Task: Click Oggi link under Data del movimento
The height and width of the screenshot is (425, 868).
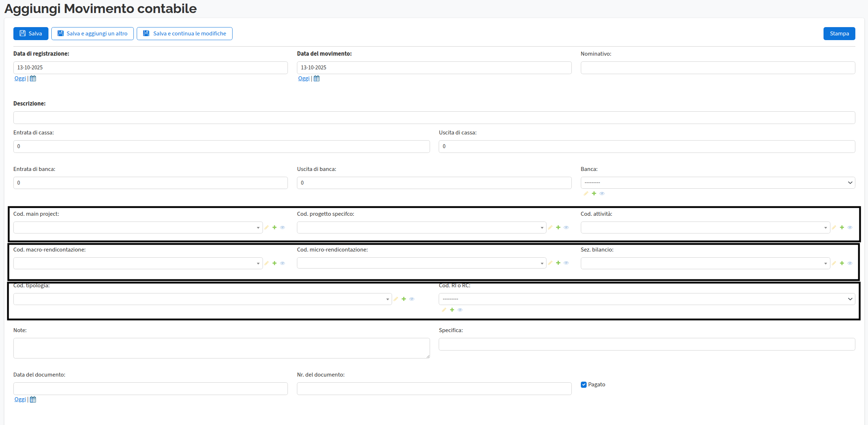Action: pyautogui.click(x=303, y=78)
